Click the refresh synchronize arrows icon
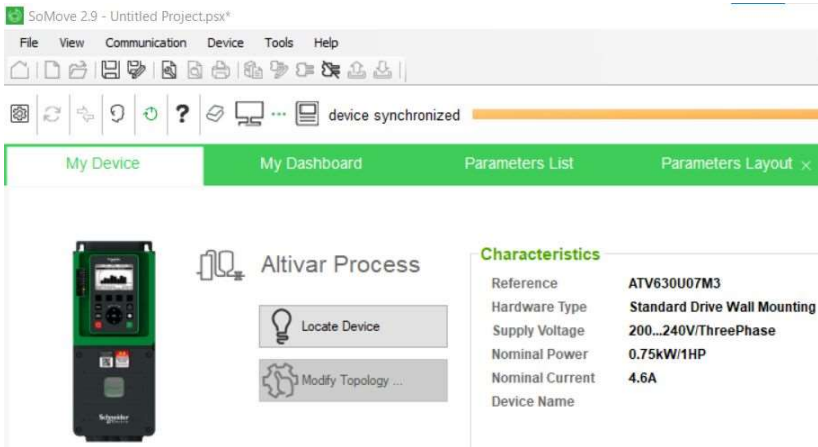Image resolution: width=818 pixels, height=447 pixels. [52, 114]
